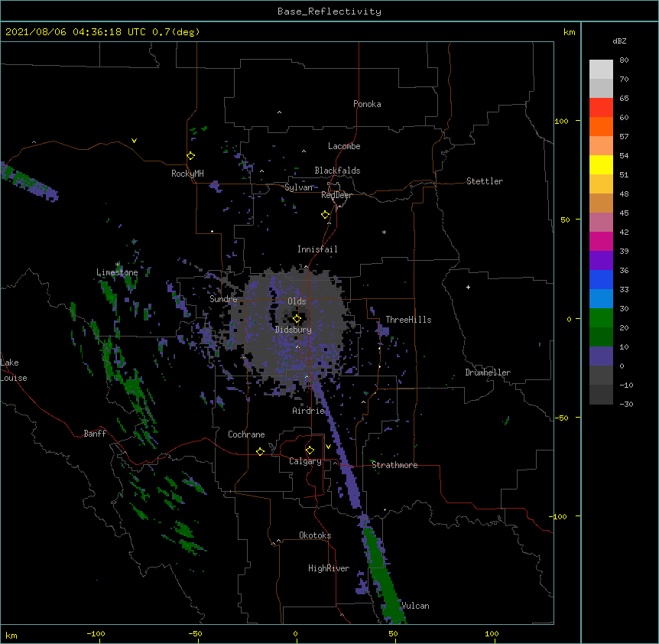Screen dimensions: 659x644
Task: Click the dBZ legend unit label
Action: pos(619,41)
